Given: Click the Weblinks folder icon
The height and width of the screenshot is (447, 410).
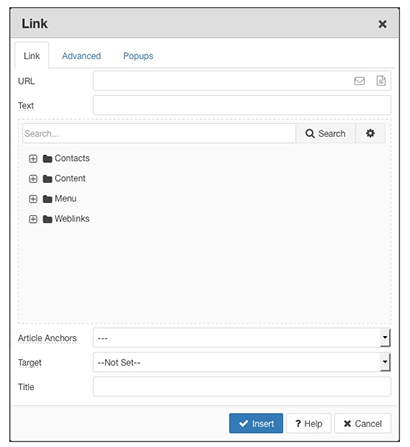Looking at the screenshot, I should pos(47,219).
